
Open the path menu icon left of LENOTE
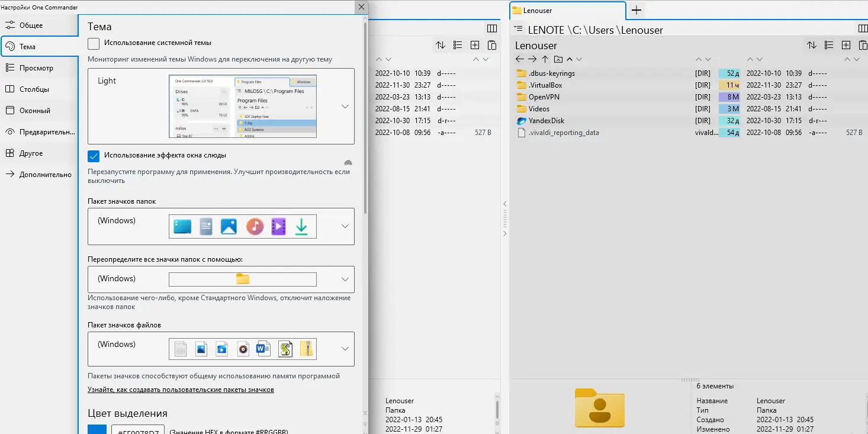pyautogui.click(x=518, y=29)
